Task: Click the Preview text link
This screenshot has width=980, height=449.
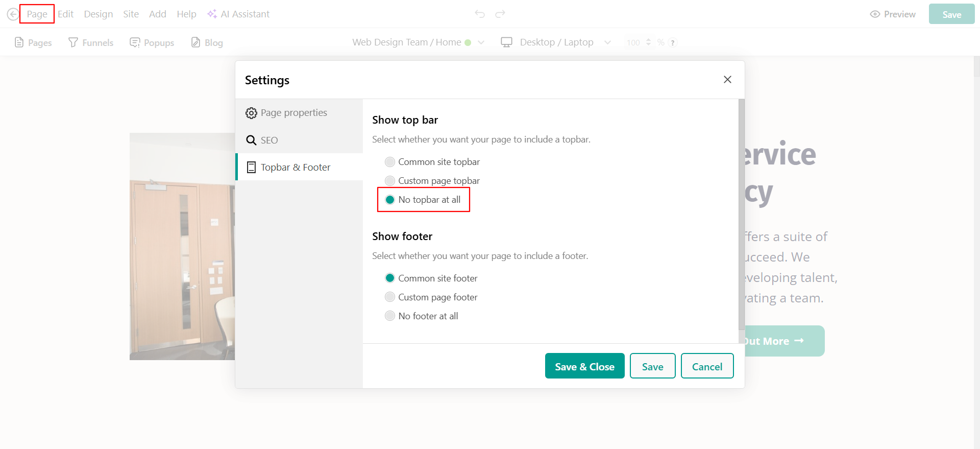Action: (900, 14)
